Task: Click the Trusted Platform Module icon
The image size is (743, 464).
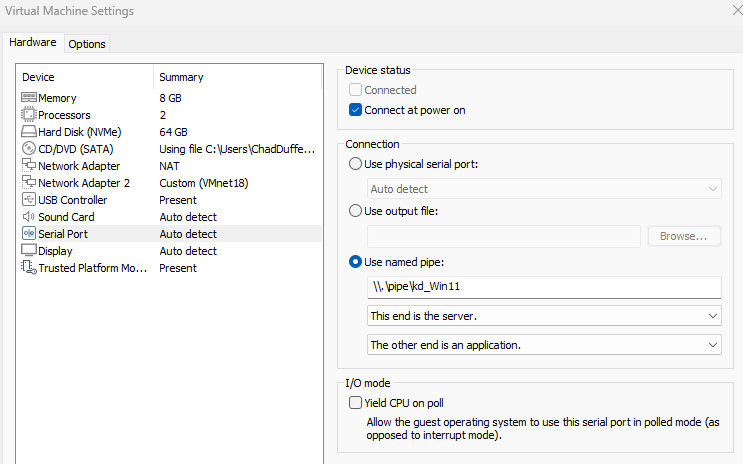Action: click(29, 268)
